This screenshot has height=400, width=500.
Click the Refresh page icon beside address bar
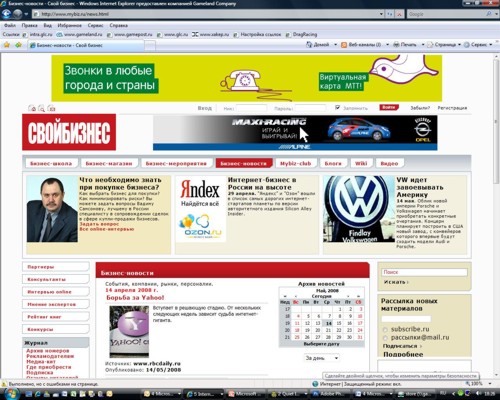pos(390,14)
